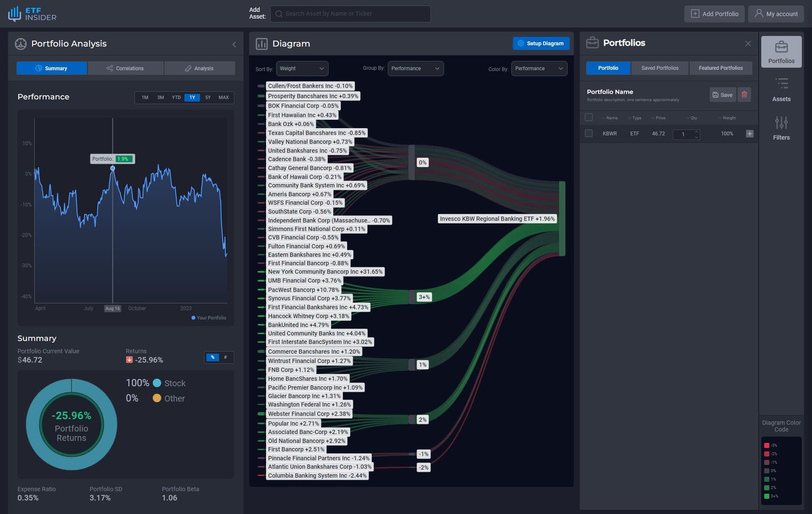Sort the table by Type column

click(x=634, y=118)
